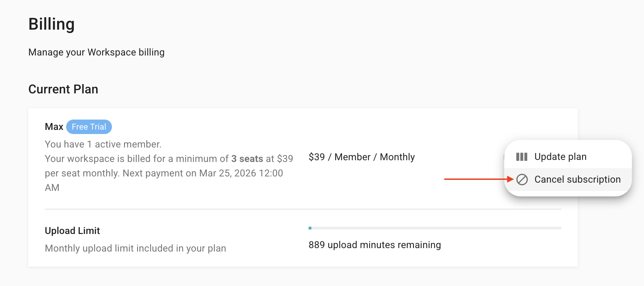Select the "Update plan" menu label

(560, 157)
